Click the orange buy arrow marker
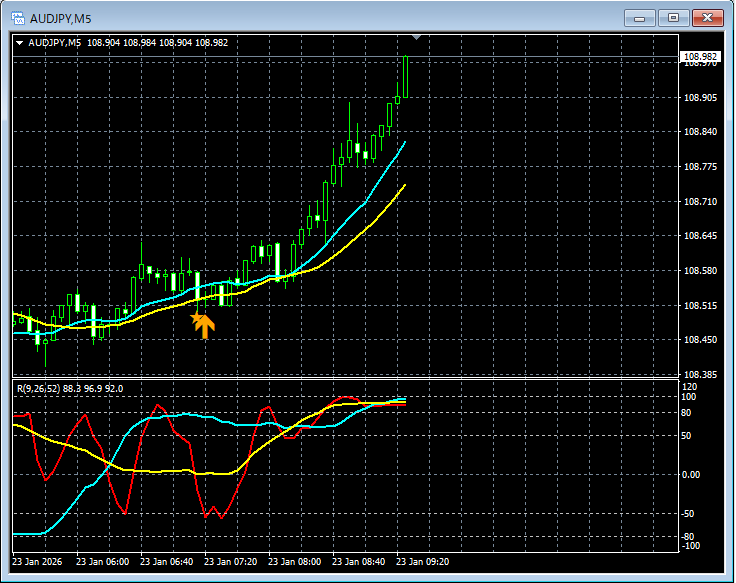Viewport: 736px width, 583px height. [x=203, y=325]
